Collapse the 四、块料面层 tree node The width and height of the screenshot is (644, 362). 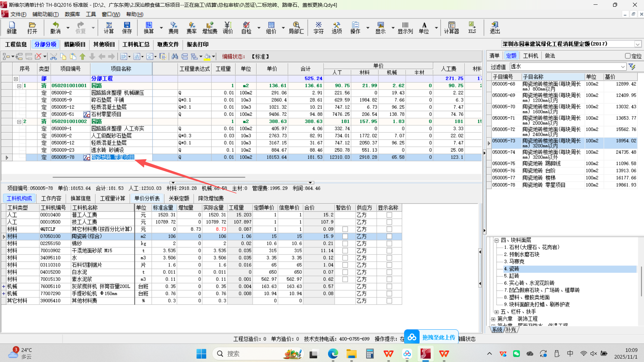496,240
